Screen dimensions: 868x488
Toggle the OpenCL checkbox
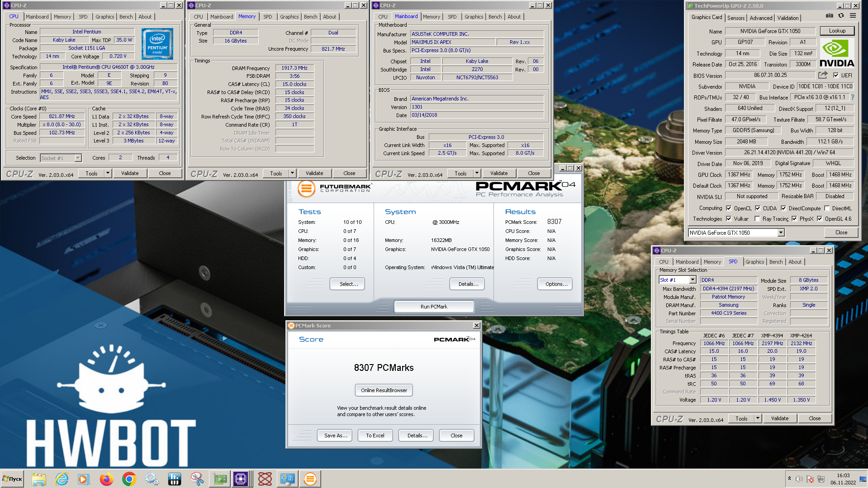(x=729, y=208)
